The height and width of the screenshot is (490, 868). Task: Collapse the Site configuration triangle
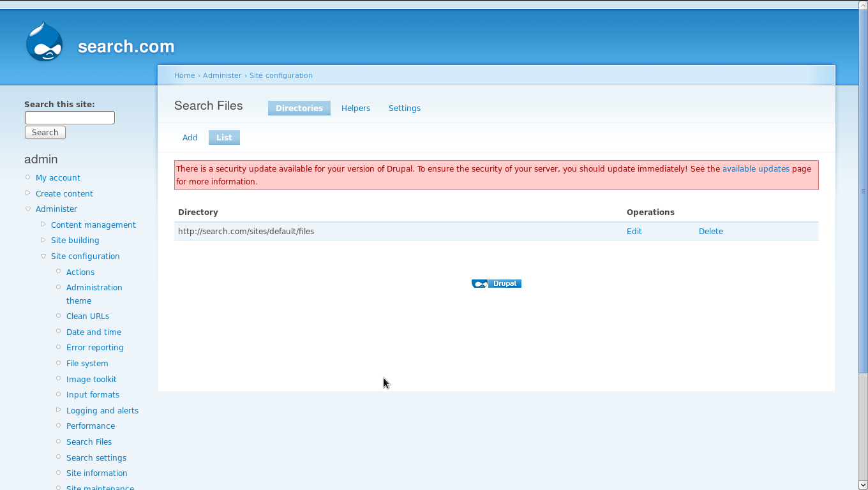pyautogui.click(x=43, y=256)
